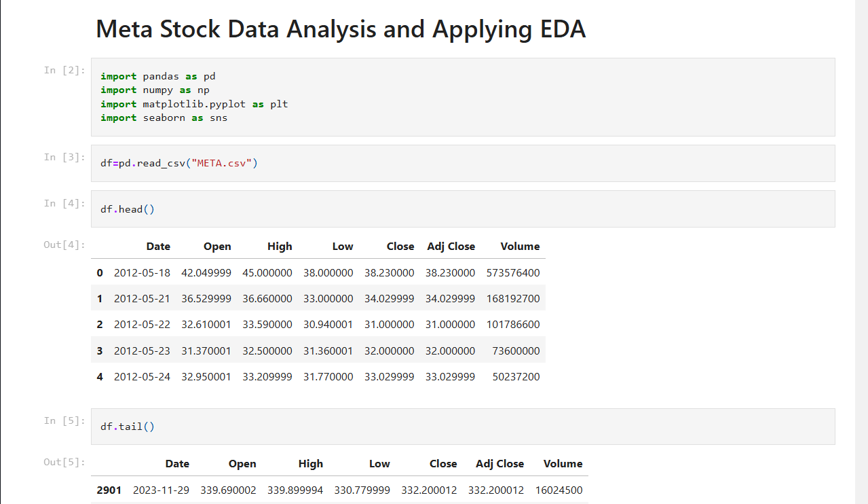Click the In [2] prompt label
This screenshot has width=868, height=504.
[64, 70]
